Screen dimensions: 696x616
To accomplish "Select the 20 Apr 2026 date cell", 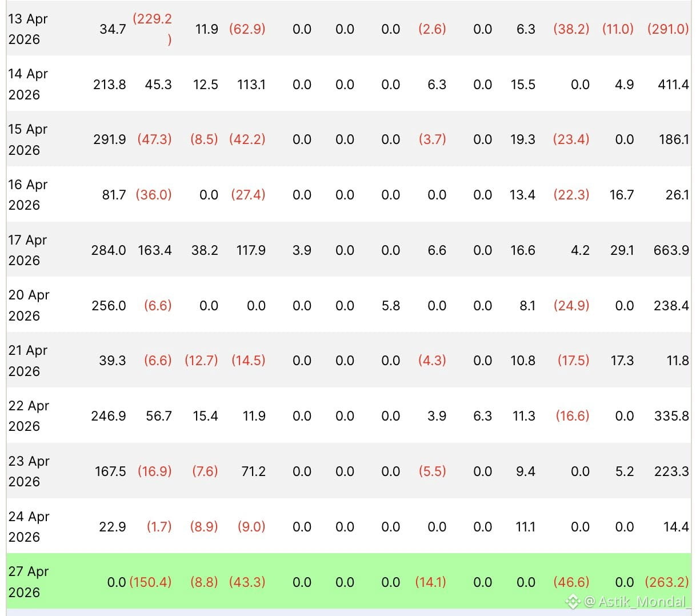I will pos(29,306).
